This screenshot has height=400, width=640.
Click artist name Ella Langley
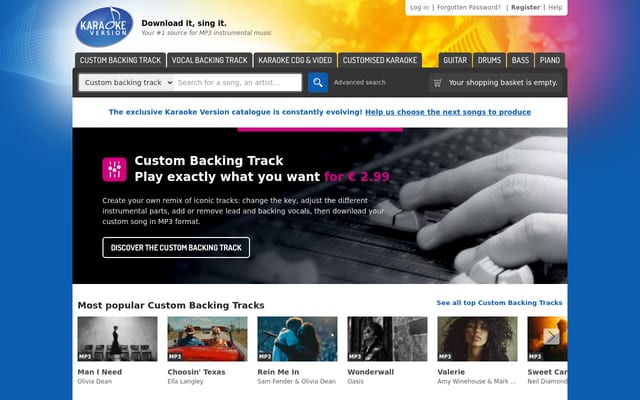tap(185, 381)
